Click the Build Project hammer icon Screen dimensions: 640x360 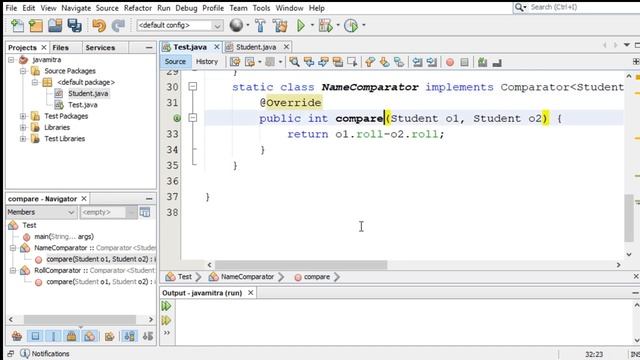coord(260,25)
